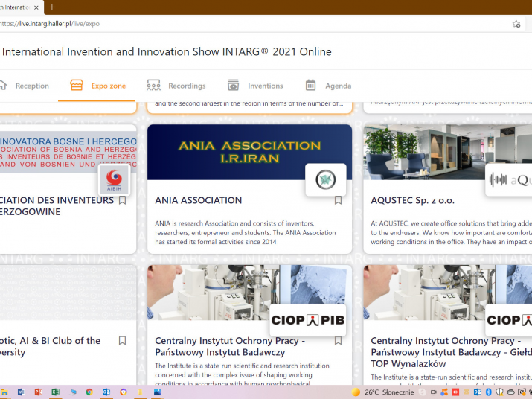
Task: Click the AIBiH logo badge
Action: click(x=114, y=179)
